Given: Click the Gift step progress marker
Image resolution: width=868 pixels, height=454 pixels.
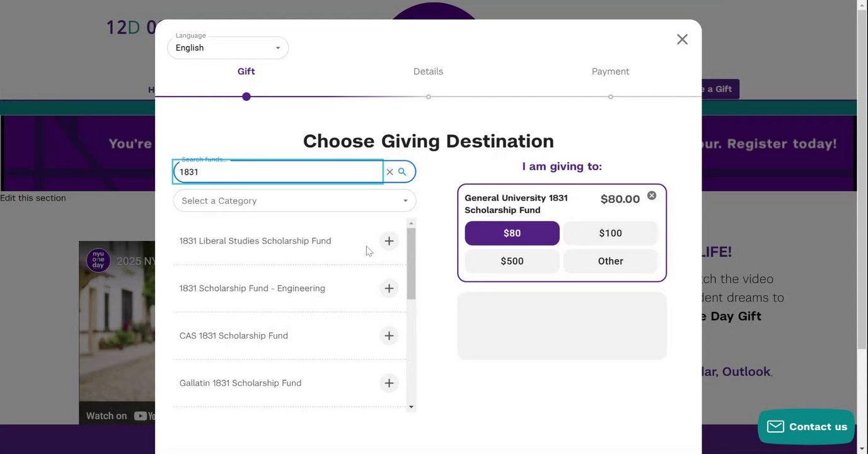Looking at the screenshot, I should (246, 96).
